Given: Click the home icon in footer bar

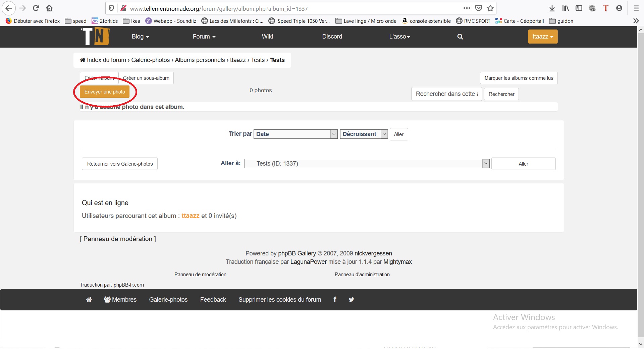Looking at the screenshot, I should [x=89, y=299].
